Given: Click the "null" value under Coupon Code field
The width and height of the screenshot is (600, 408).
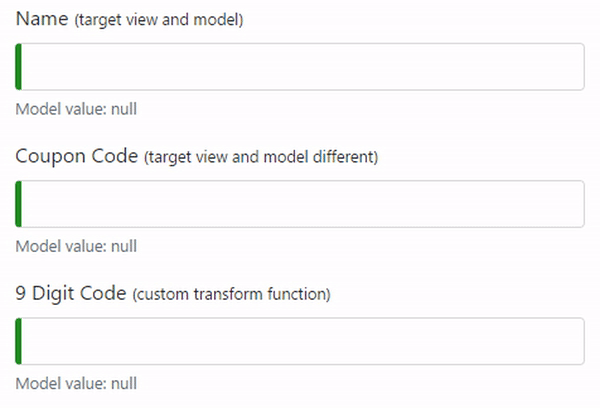Looking at the screenshot, I should click(x=123, y=246).
